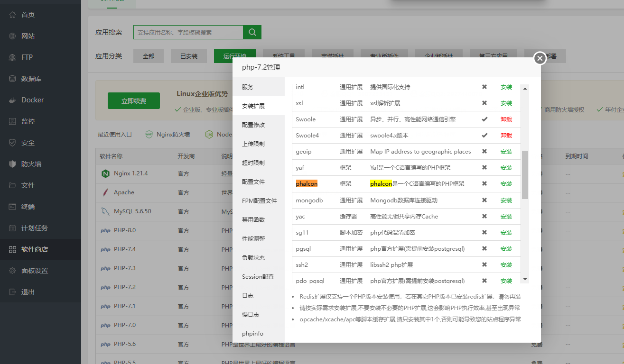Click the folder icon beside 文件

[13, 185]
